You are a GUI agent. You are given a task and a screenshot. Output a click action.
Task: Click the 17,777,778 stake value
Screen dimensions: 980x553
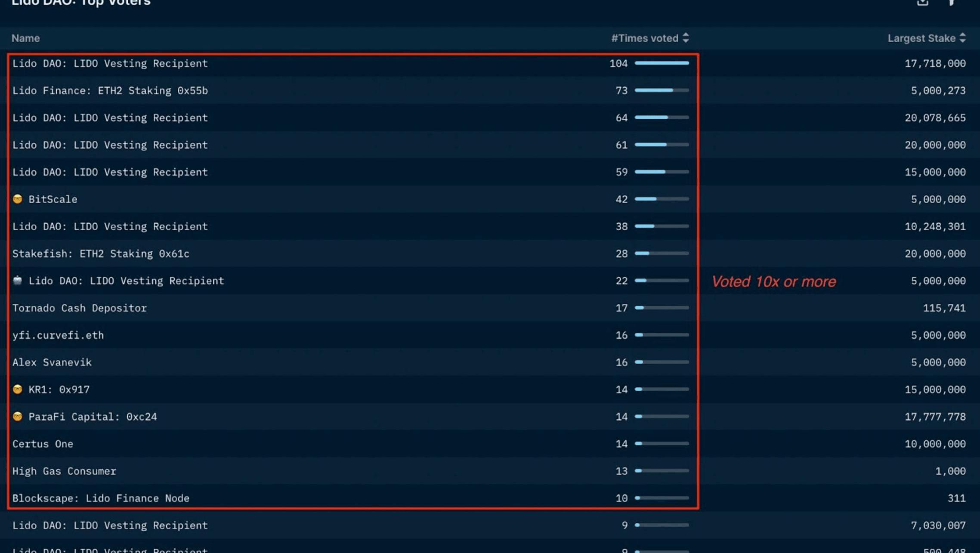tap(935, 416)
